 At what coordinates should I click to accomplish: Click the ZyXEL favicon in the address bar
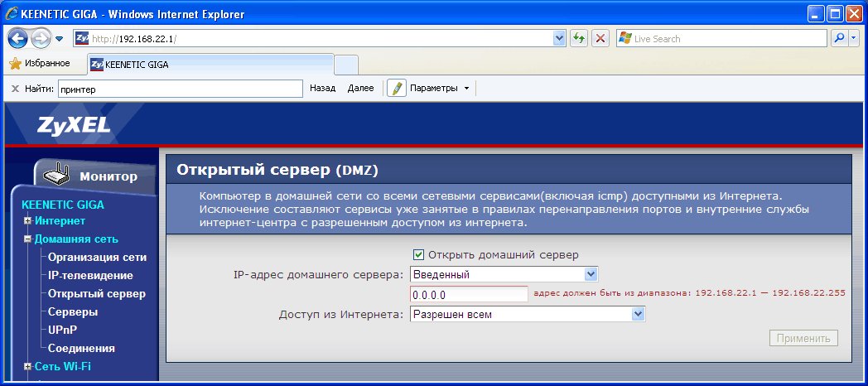tap(82, 38)
